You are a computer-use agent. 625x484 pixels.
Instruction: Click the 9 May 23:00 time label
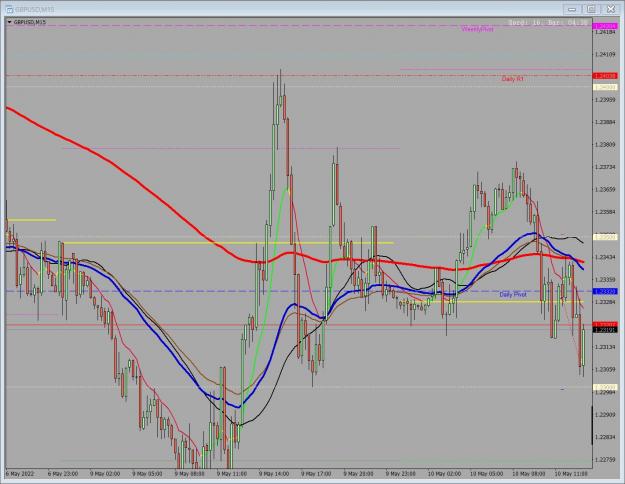tap(401, 474)
